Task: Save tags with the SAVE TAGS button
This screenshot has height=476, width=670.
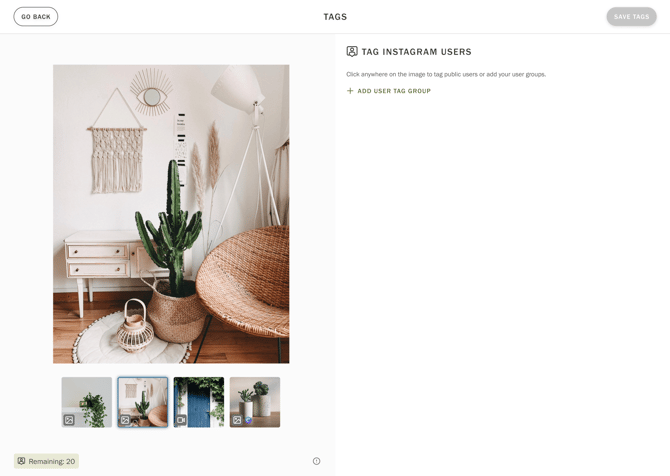Action: (631, 17)
